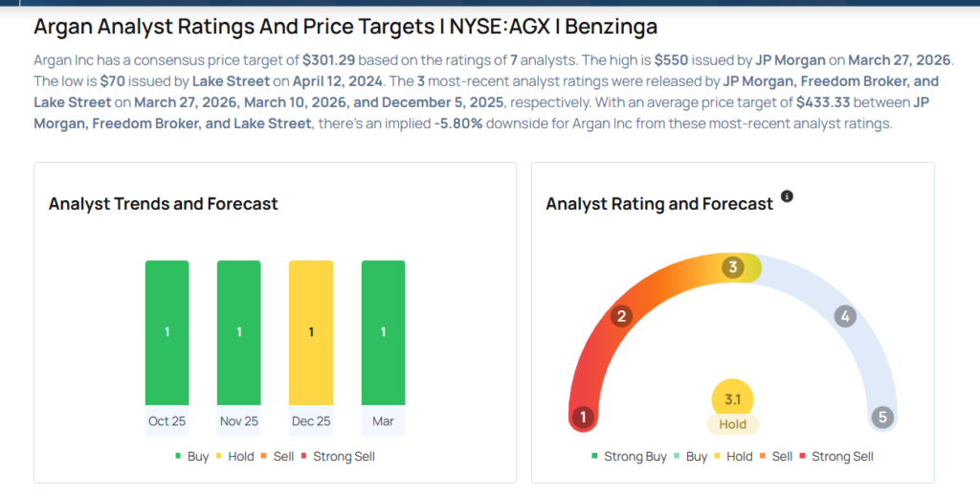This screenshot has height=499, width=980.
Task: Click the Dec 25 yellow Hold bar
Action: tap(311, 332)
